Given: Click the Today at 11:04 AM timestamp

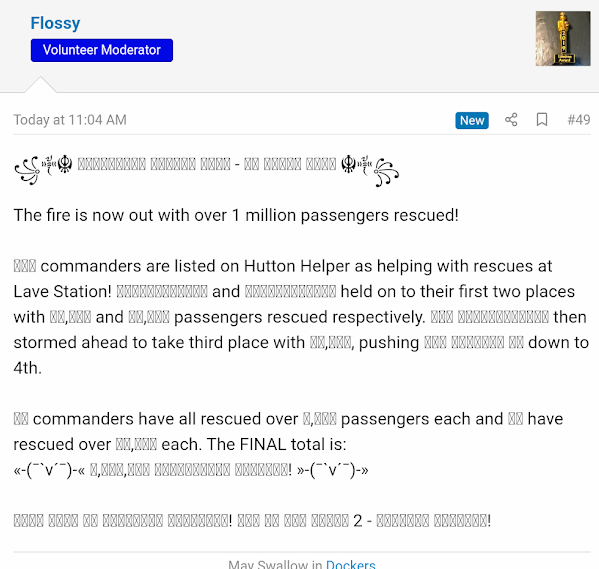Looking at the screenshot, I should click(x=70, y=120).
